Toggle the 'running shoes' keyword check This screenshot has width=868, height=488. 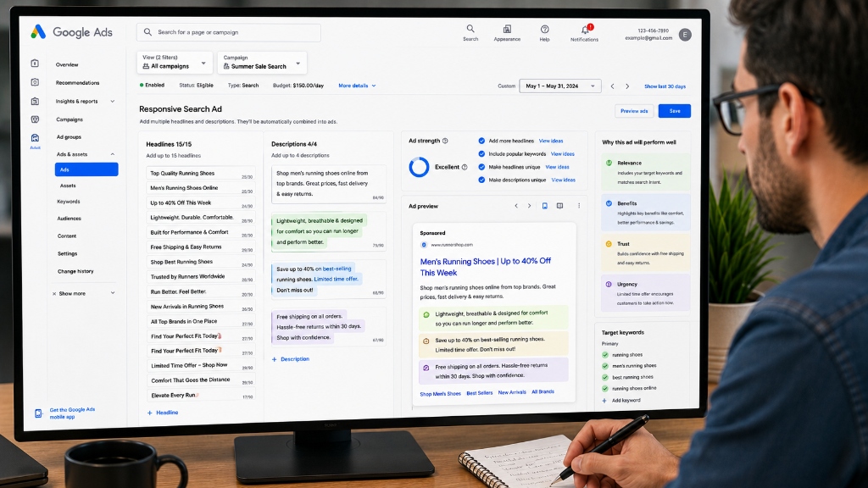click(605, 355)
